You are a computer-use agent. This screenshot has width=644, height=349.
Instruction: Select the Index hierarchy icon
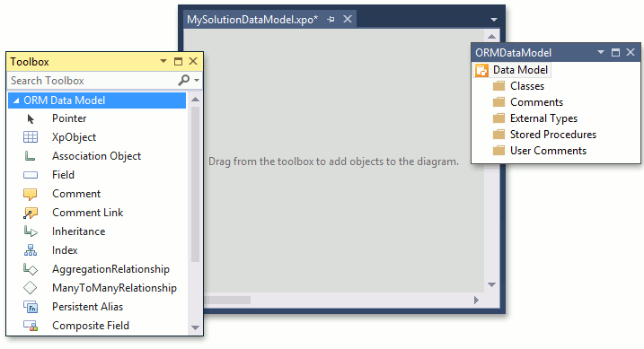coord(31,250)
